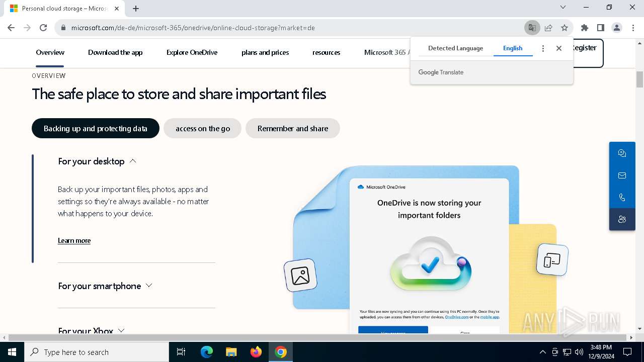Open File Explorer from taskbar

point(231,352)
